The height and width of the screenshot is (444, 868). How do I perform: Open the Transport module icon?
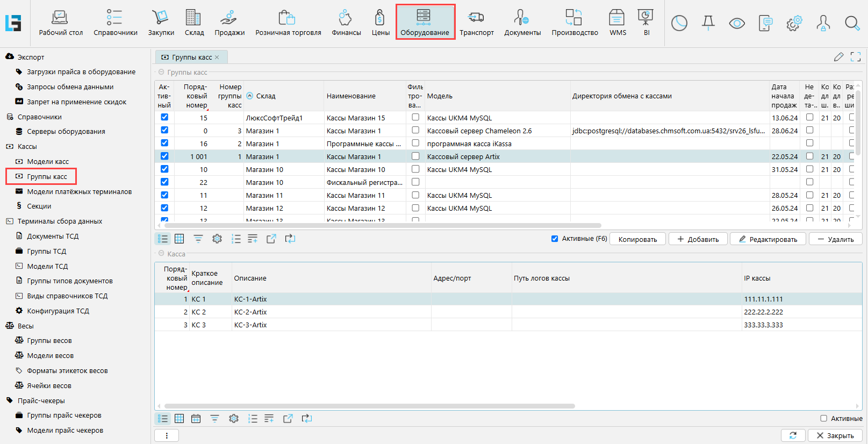click(476, 23)
